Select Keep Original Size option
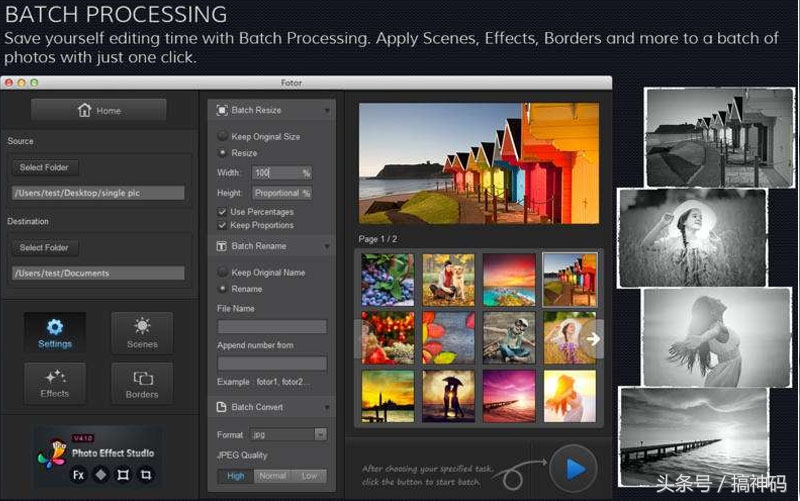 pos(223,136)
